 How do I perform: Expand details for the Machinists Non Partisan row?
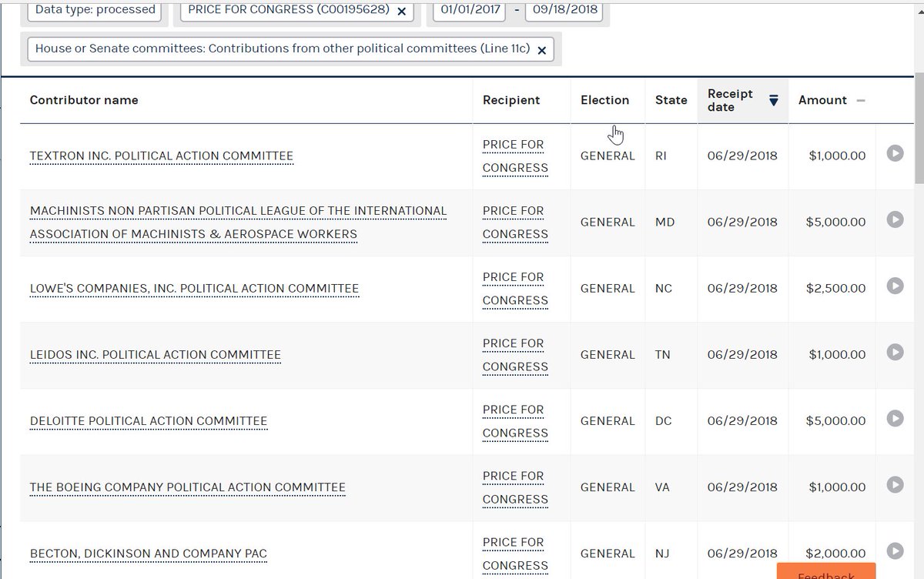click(894, 219)
